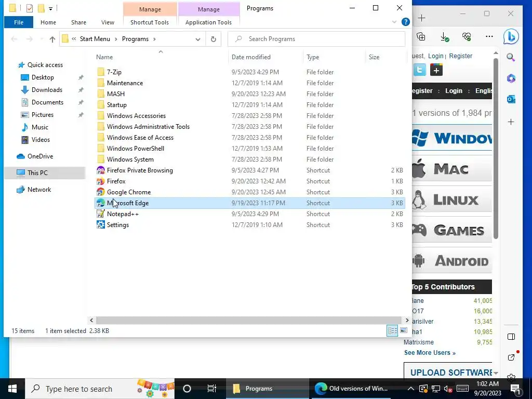Screen dimensions: 532x399
Task: Select the Notepad++ shortcut icon
Action: [100, 214]
